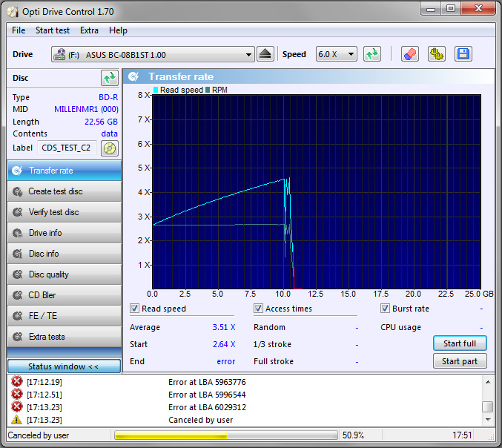This screenshot has height=448, width=502.
Task: Toggle the Access times checkbox
Action: (259, 309)
